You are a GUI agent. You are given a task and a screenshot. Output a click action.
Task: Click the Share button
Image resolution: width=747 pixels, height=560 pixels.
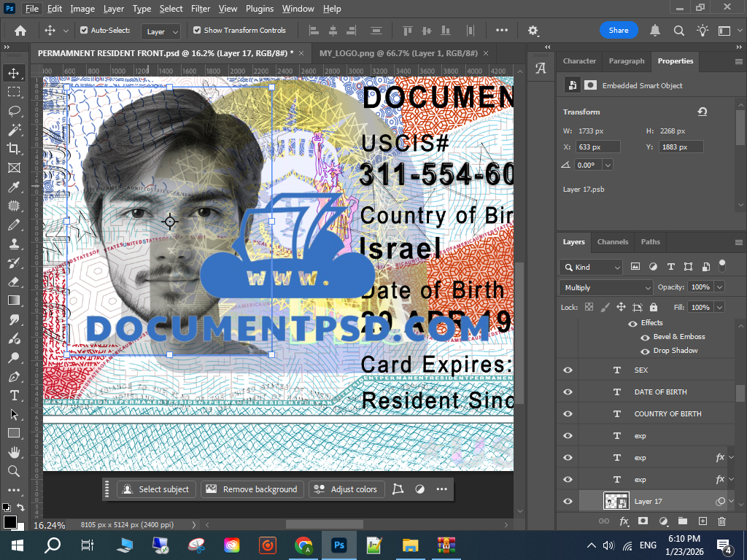pos(619,31)
